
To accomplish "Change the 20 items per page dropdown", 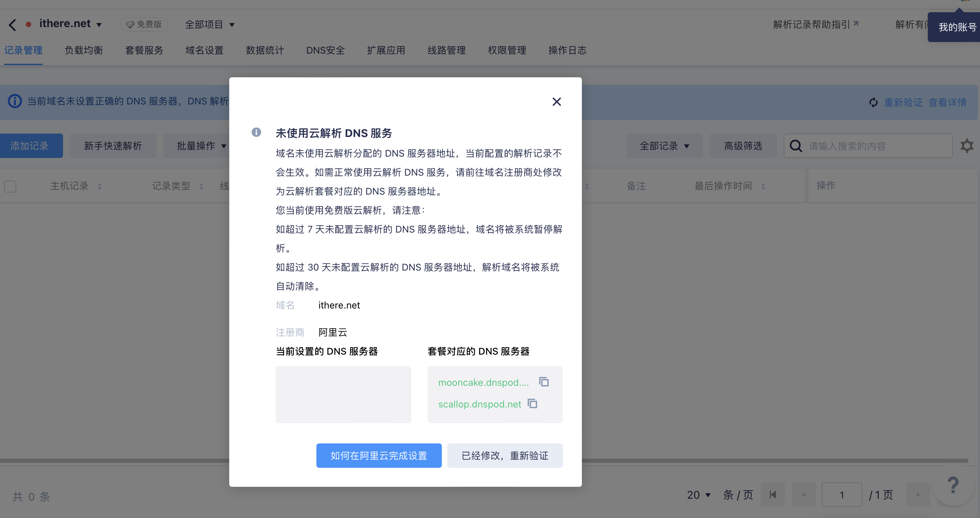I will tap(699, 495).
